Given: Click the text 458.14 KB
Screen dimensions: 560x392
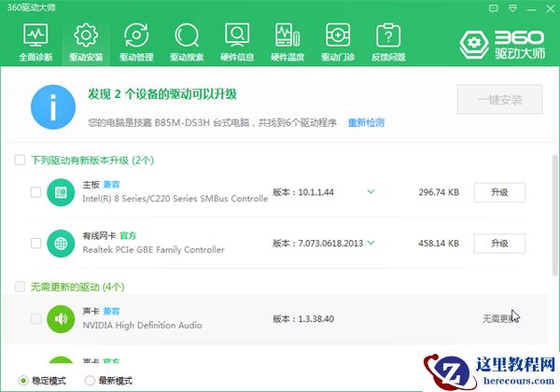Looking at the screenshot, I should (x=439, y=244).
